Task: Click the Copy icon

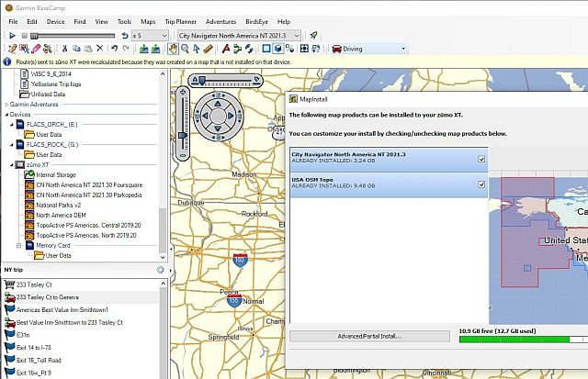Action: [x=76, y=49]
